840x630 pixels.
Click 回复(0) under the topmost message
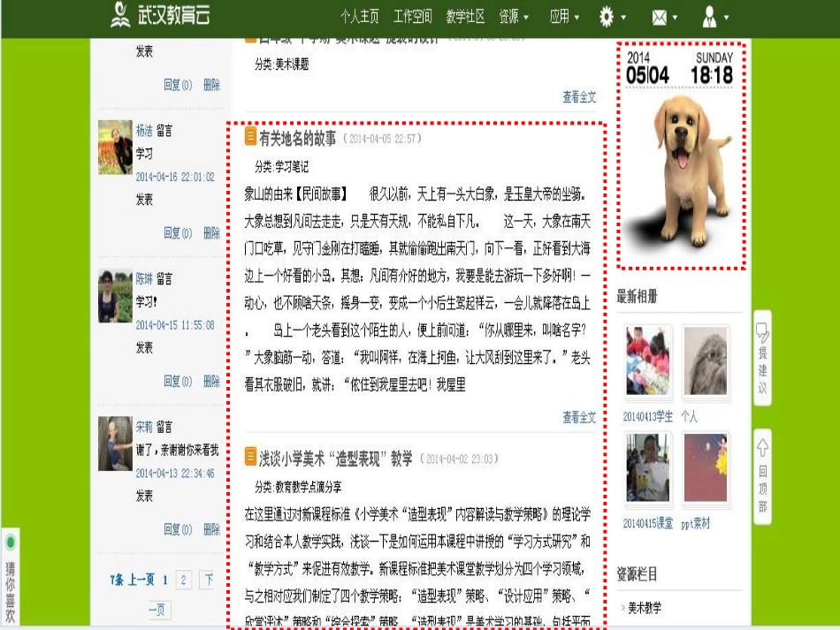178,85
